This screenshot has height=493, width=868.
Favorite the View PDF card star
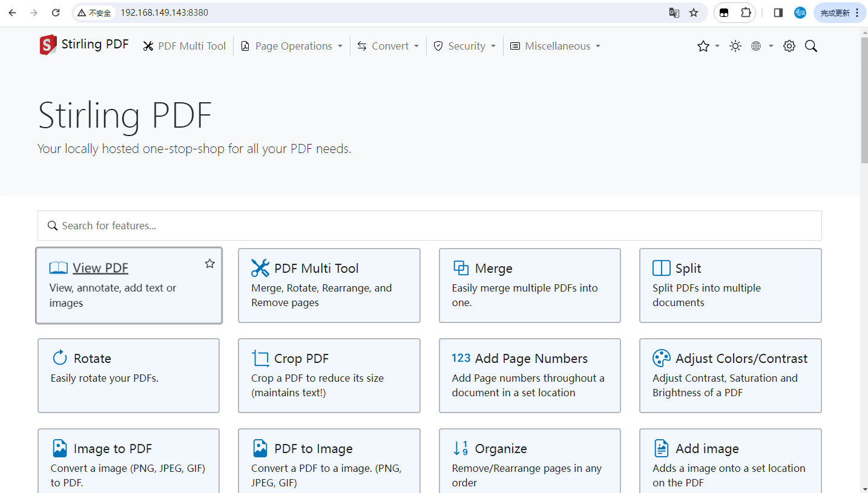209,264
